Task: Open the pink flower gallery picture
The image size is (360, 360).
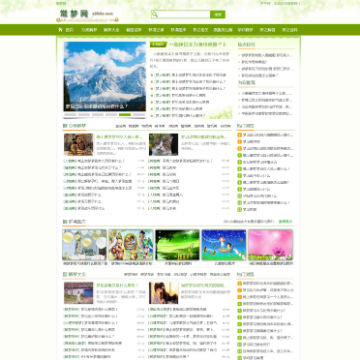Action: (x=270, y=245)
